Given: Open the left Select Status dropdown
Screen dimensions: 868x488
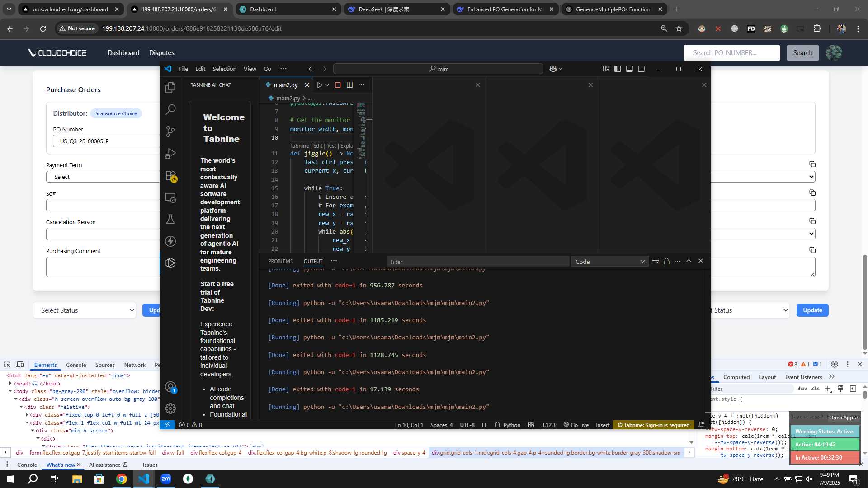Looking at the screenshot, I should [x=85, y=310].
